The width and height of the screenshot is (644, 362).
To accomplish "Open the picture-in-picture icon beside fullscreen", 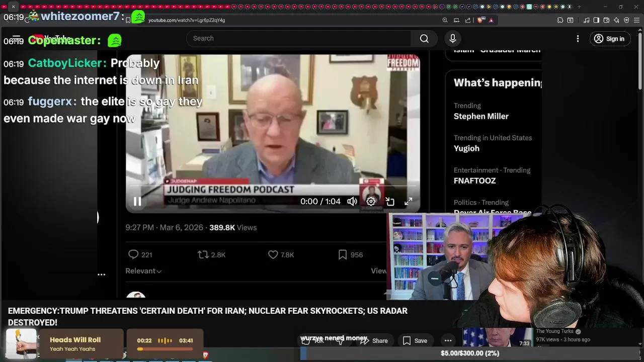I will [x=390, y=202].
